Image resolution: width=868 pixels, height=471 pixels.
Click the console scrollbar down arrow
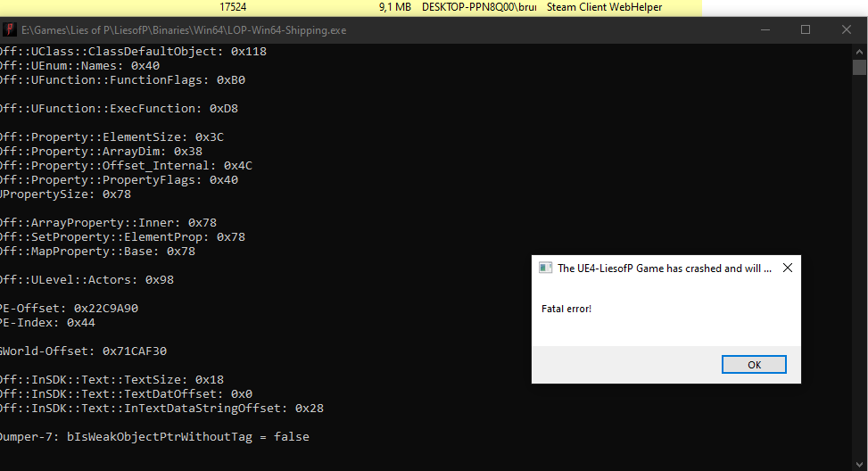[x=859, y=465]
